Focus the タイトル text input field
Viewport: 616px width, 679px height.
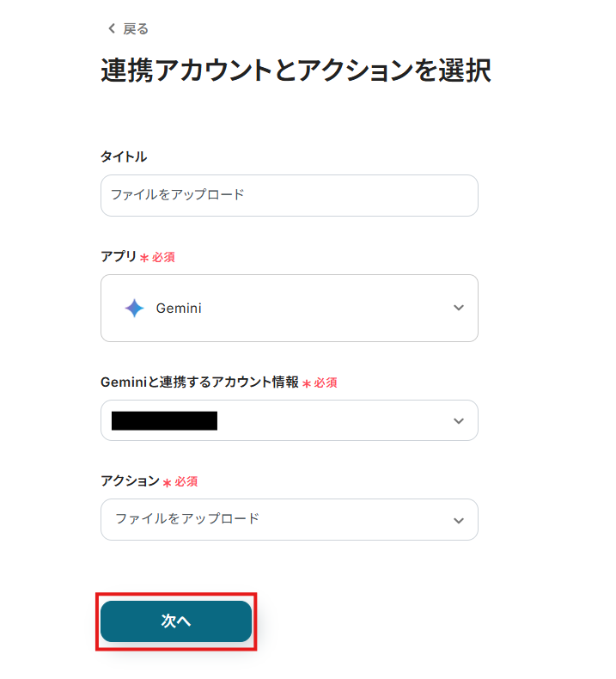[x=289, y=195]
